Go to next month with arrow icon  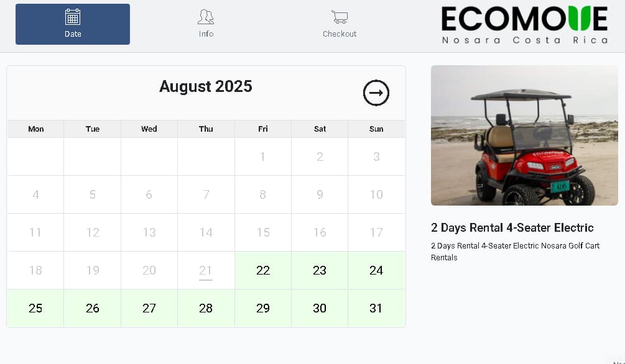[376, 93]
